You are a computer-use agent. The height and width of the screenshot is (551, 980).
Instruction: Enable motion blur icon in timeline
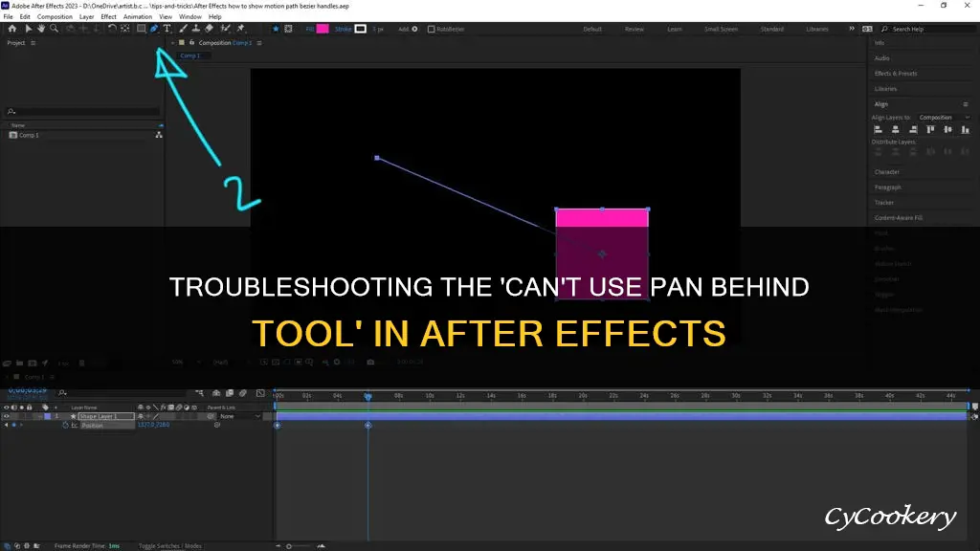[x=243, y=393]
